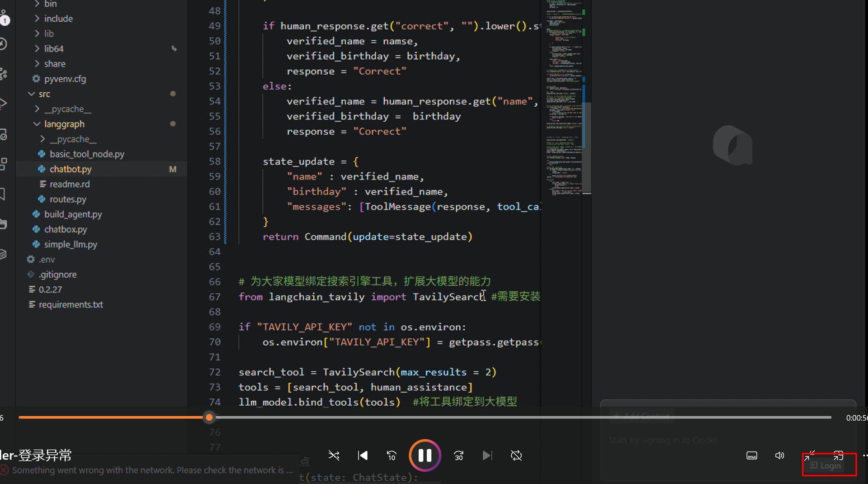This screenshot has width=868, height=484.
Task: Skip back 10 seconds
Action: 392,456
